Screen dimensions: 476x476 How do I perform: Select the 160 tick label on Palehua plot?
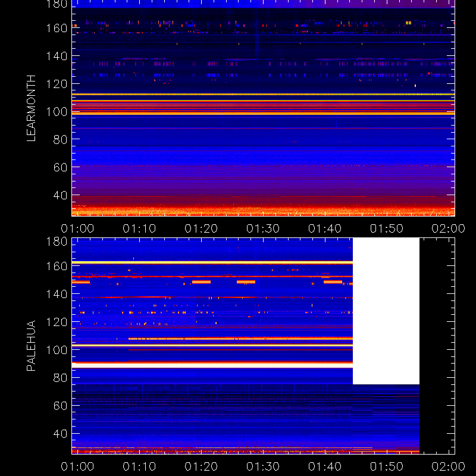[x=57, y=266]
